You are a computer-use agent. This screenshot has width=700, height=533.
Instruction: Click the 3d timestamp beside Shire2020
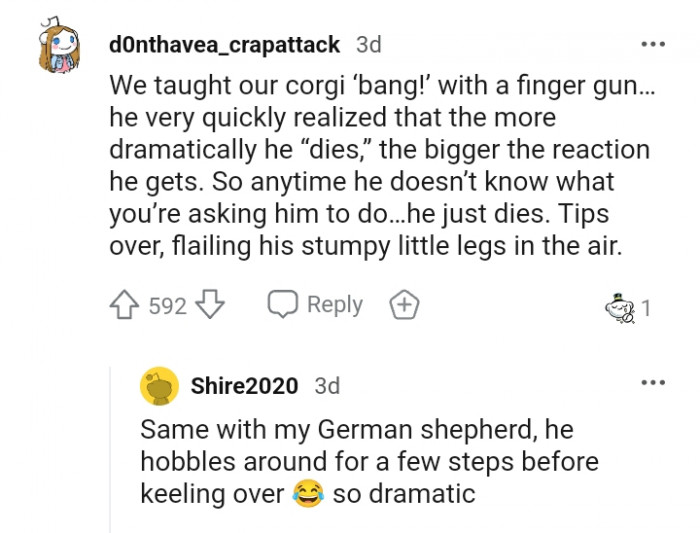pos(327,386)
